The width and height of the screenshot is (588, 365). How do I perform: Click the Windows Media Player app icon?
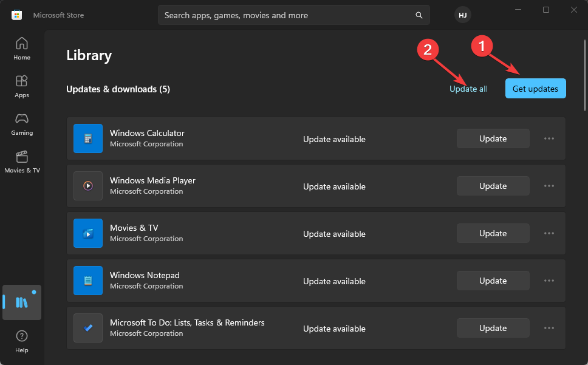88,186
